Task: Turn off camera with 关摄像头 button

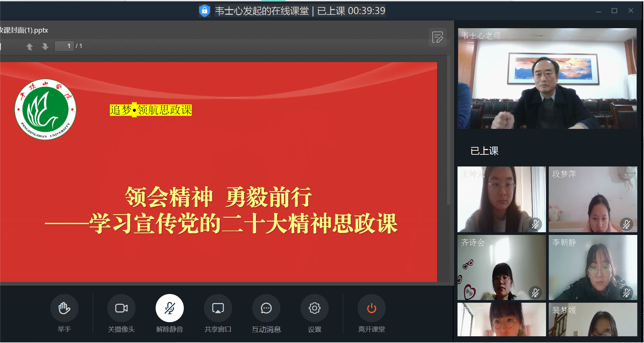Action: [121, 308]
